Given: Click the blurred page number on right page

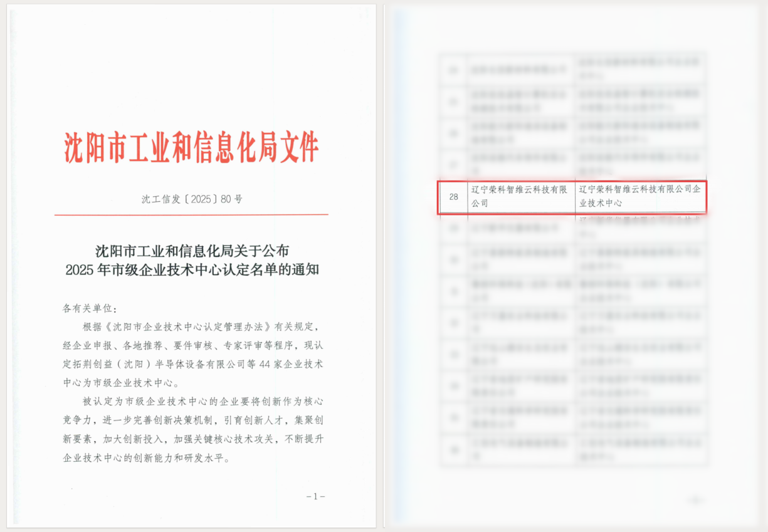Looking at the screenshot, I should (694, 500).
